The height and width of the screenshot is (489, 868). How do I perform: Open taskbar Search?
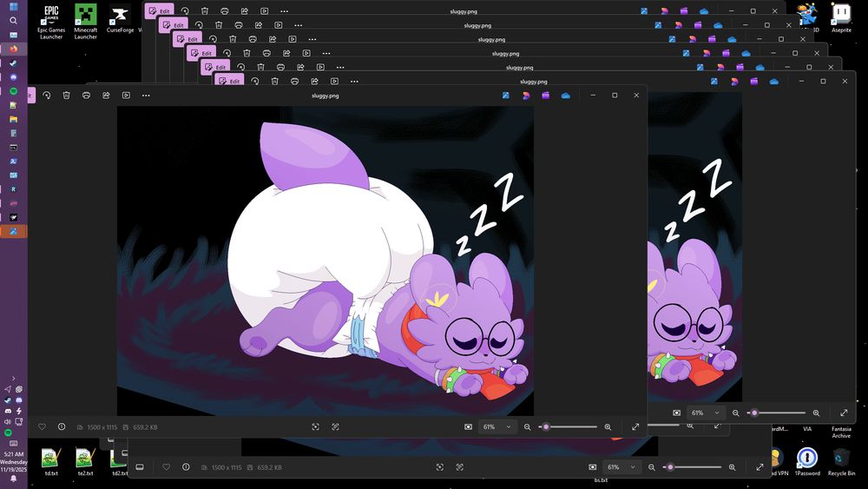point(13,21)
